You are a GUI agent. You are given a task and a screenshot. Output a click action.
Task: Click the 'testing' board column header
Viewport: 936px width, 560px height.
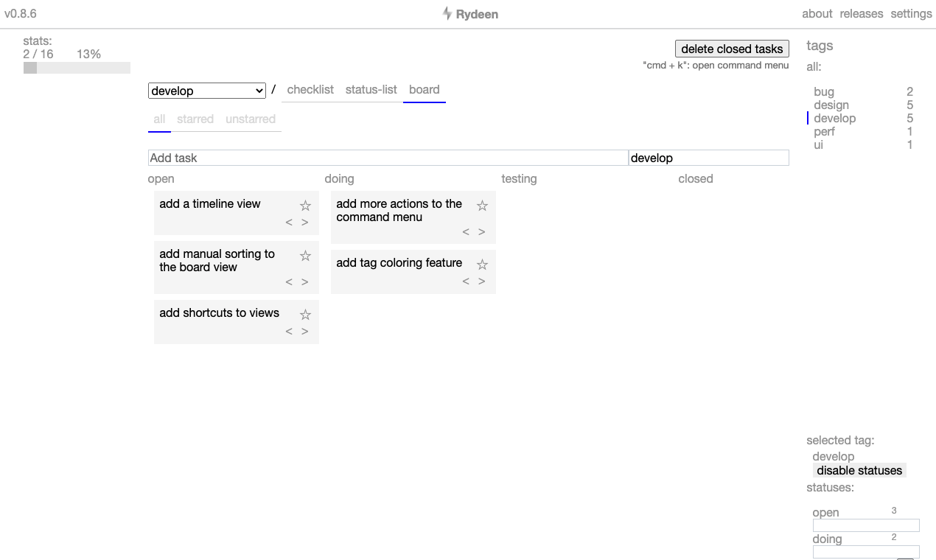tap(519, 179)
